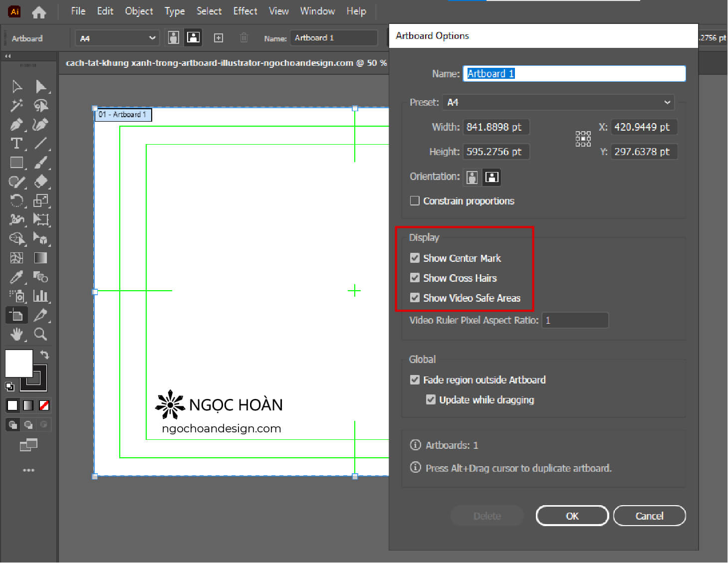Click the Edit Toolbar three dots

[x=28, y=470]
